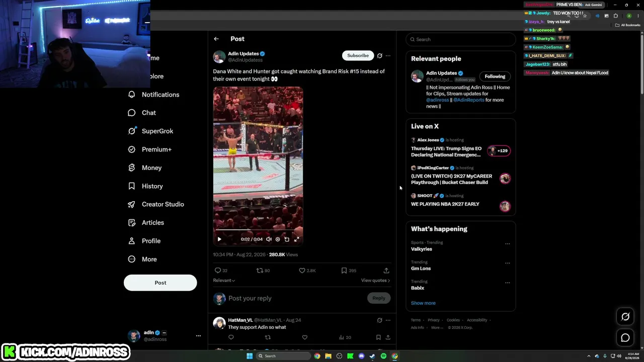The height and width of the screenshot is (362, 644).
Task: Open the @AdinReports mention link
Action: [468, 100]
